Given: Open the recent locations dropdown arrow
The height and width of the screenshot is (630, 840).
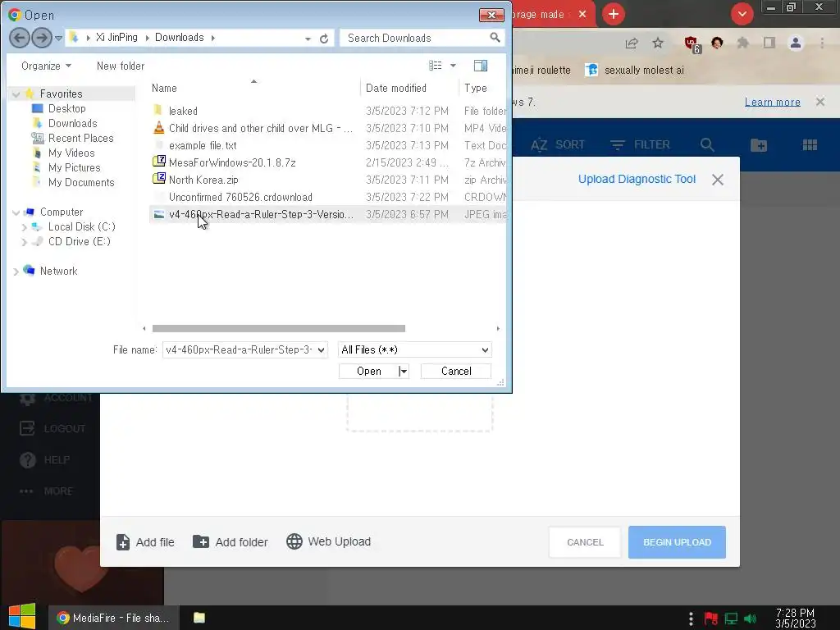Looking at the screenshot, I should 59,38.
